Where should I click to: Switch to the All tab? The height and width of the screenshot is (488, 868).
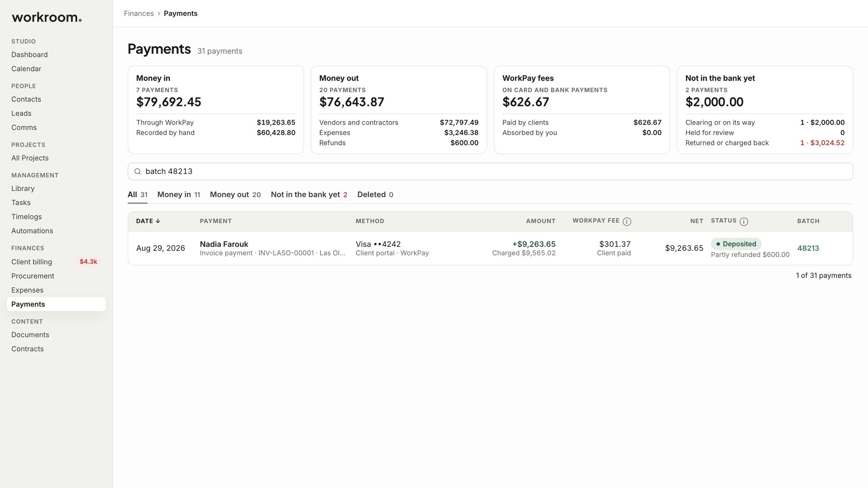click(137, 194)
